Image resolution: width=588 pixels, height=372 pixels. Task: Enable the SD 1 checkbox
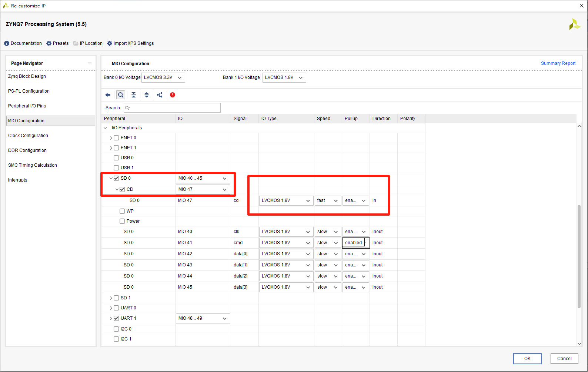tap(116, 298)
